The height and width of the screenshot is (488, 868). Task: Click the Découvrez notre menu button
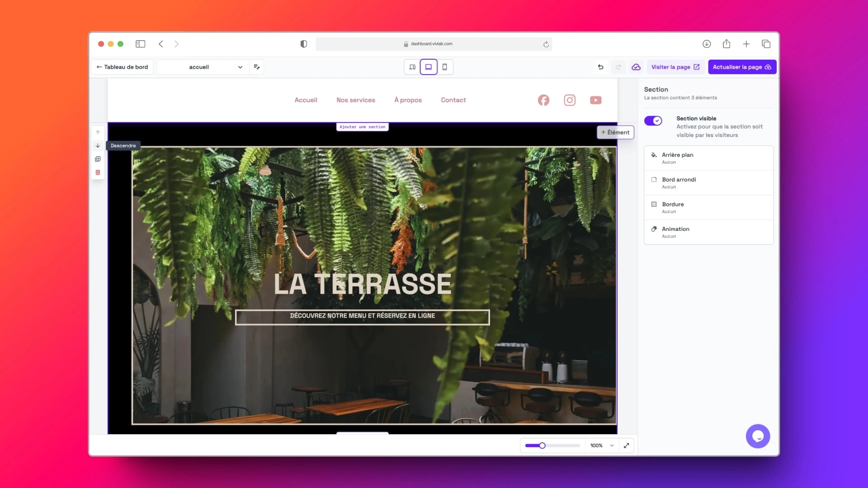point(363,317)
